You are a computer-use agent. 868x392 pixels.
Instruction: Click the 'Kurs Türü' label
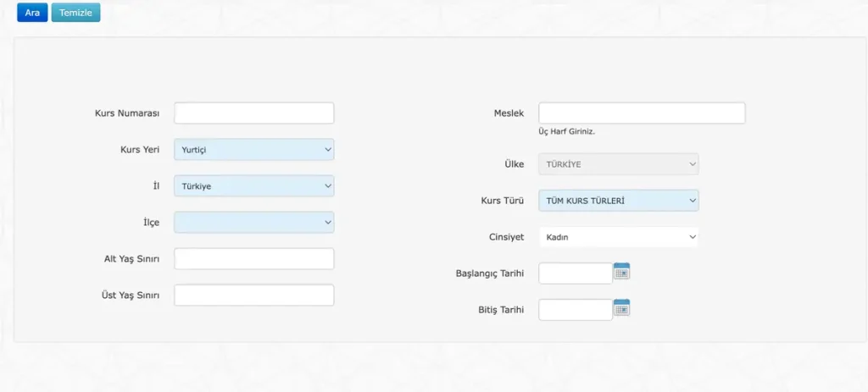tap(503, 202)
